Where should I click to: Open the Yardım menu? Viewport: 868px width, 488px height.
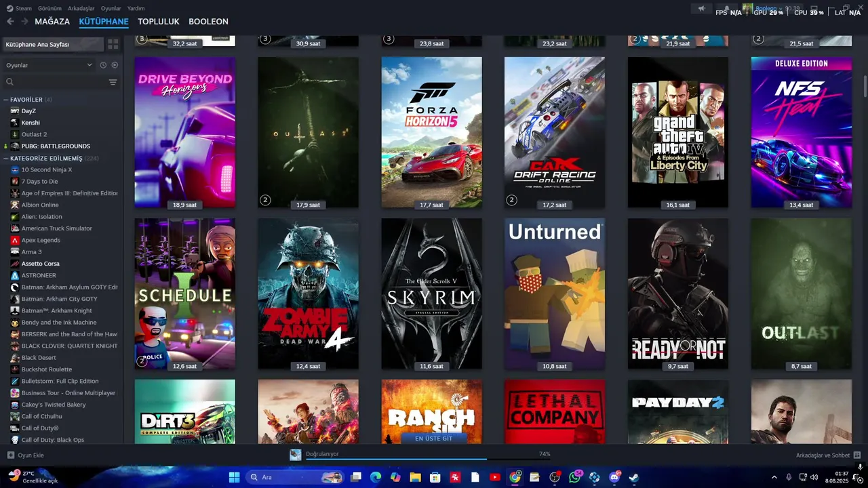pos(136,8)
